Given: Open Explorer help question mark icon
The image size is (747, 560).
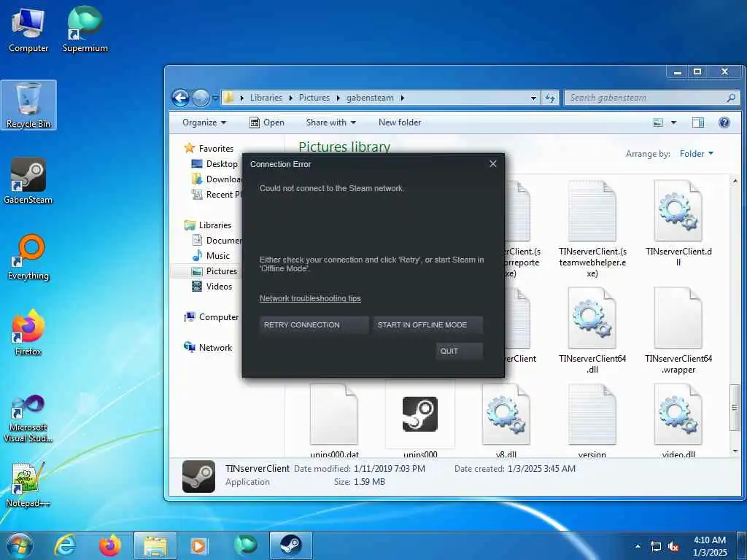Looking at the screenshot, I should (724, 122).
